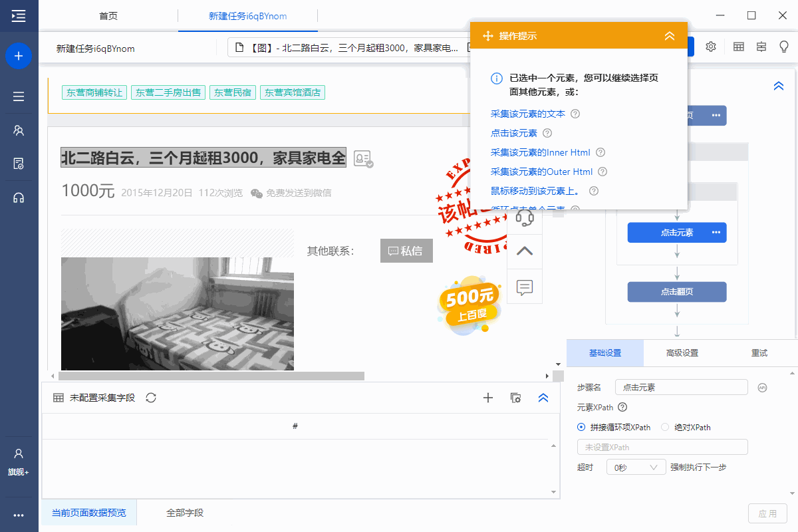Click the 东营宾馆酒店 tag link
798x532 pixels.
293,92
